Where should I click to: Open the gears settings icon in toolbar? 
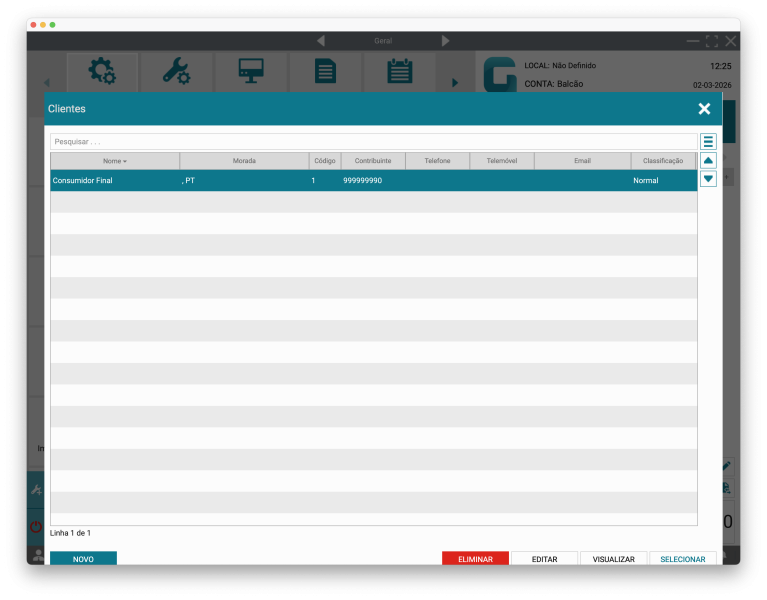tap(102, 72)
